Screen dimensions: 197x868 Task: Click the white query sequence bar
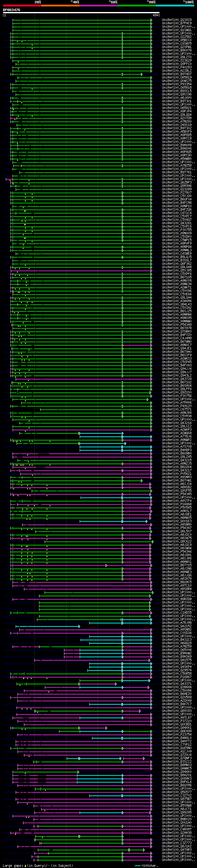click(81, 12)
